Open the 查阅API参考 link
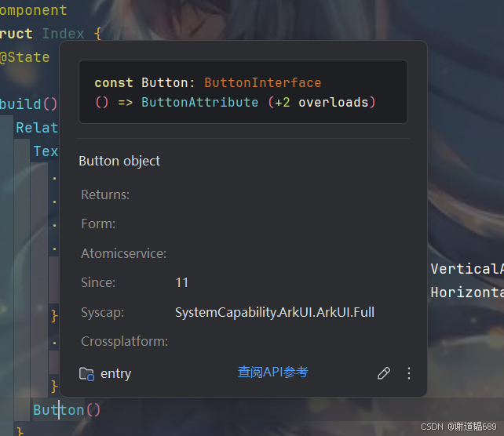 (272, 372)
